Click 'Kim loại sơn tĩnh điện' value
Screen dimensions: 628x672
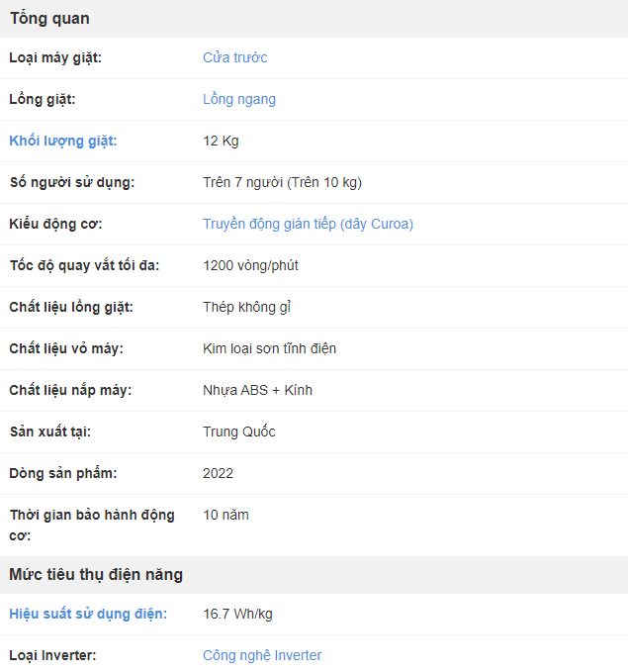coord(269,348)
